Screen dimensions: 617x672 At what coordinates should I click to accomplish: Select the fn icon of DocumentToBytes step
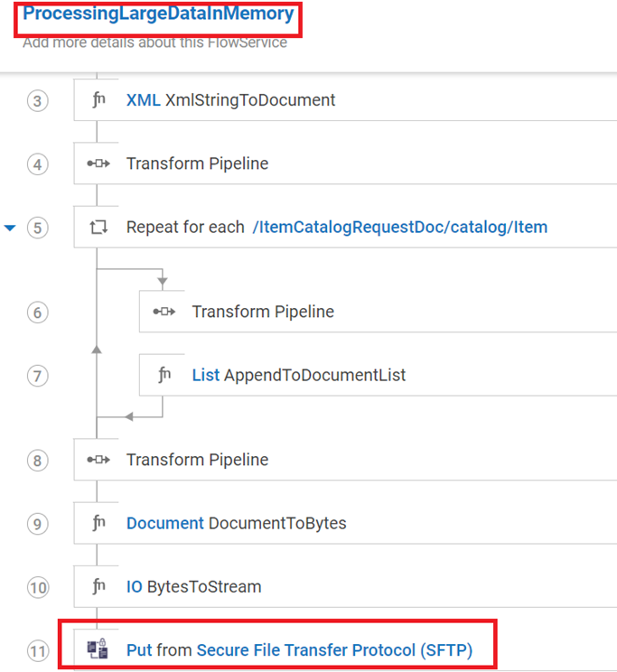pos(98,523)
